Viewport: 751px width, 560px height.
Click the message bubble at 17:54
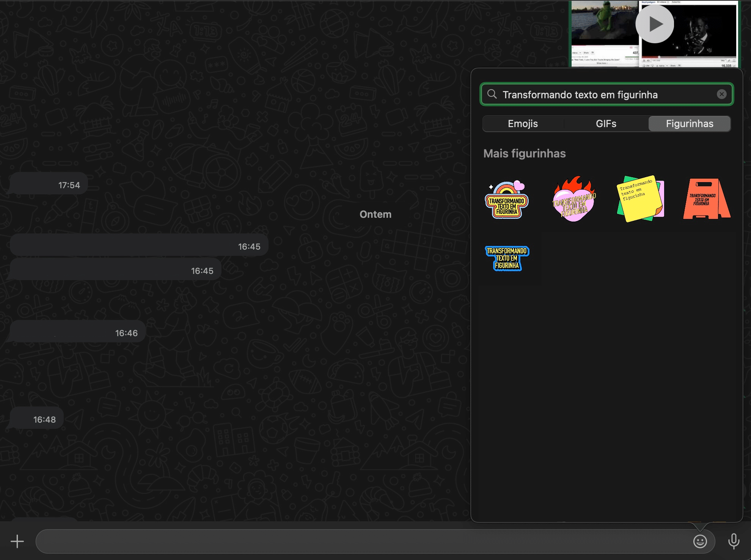pyautogui.click(x=49, y=184)
